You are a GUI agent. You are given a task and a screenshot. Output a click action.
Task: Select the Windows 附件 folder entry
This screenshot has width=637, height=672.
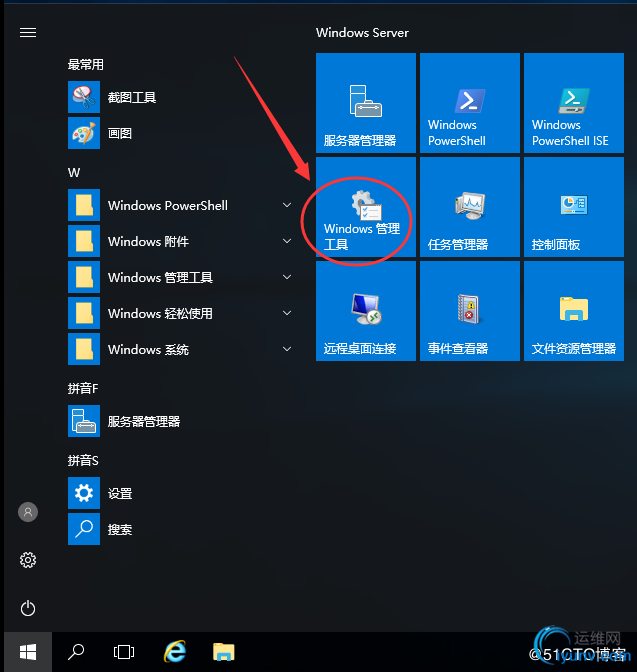click(180, 241)
